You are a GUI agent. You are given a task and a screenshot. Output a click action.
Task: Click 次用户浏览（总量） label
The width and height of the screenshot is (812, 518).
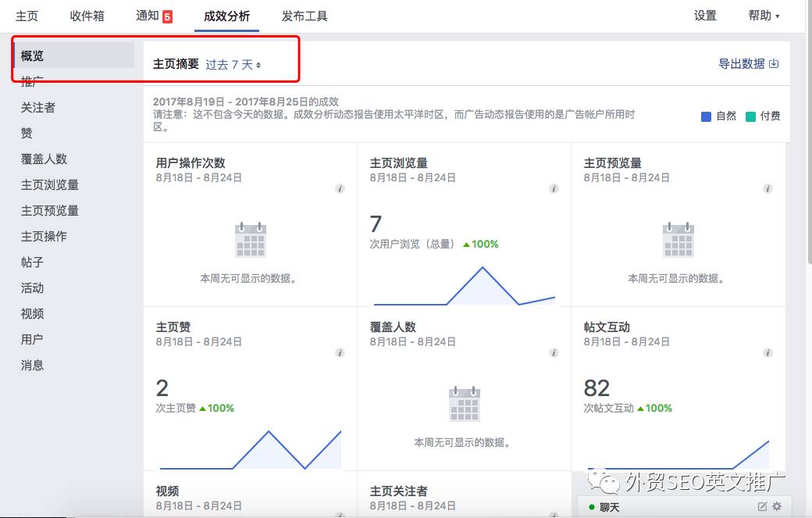tap(412, 244)
